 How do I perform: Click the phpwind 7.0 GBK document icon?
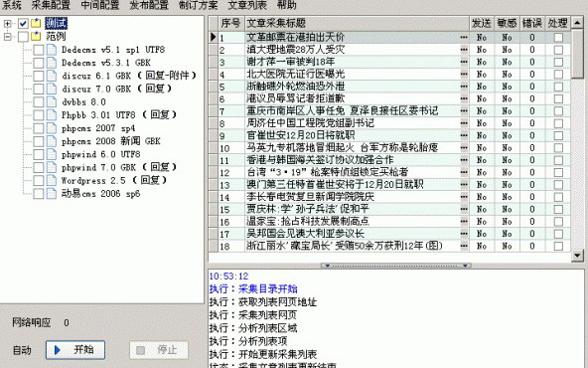pos(52,167)
